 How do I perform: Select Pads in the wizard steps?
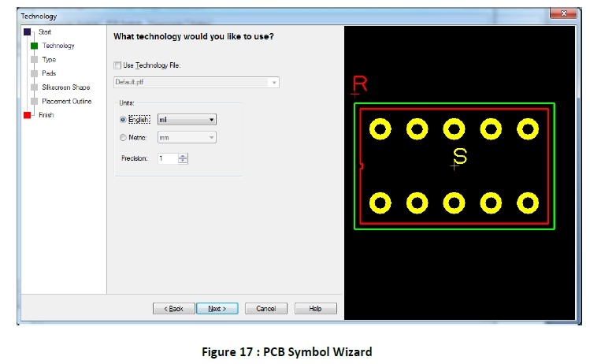49,73
